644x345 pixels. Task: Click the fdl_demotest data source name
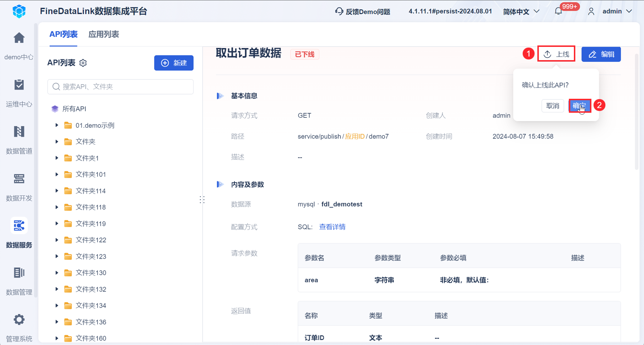(342, 204)
